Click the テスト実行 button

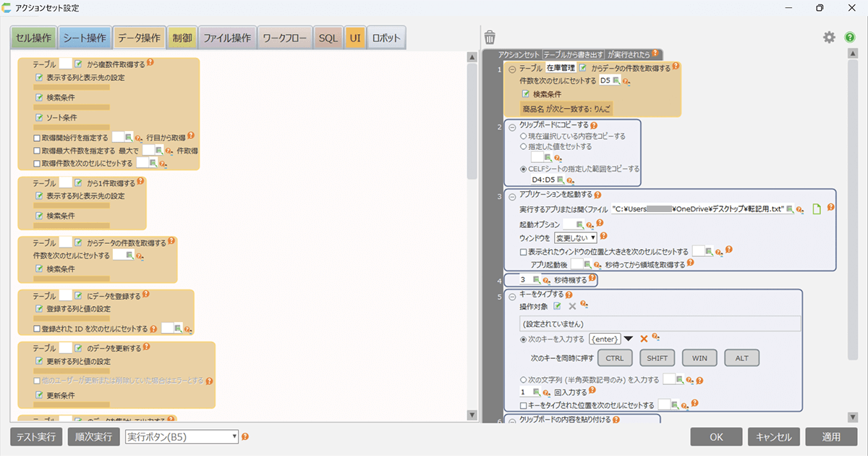pos(36,437)
